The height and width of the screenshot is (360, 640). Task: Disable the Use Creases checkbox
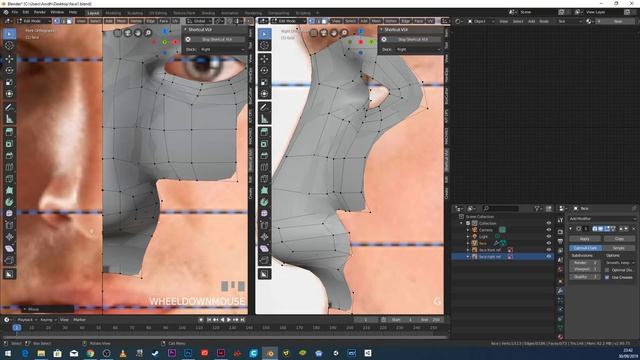click(x=607, y=277)
